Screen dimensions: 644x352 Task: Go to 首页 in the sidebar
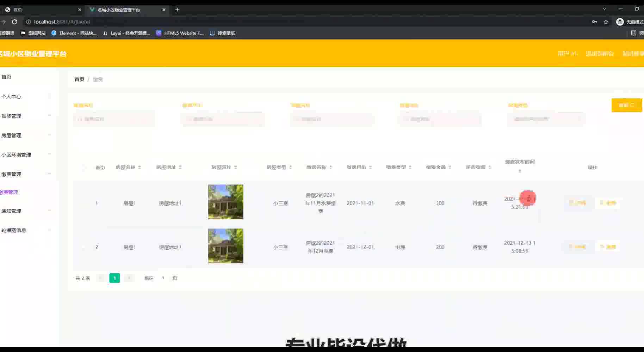click(6, 77)
